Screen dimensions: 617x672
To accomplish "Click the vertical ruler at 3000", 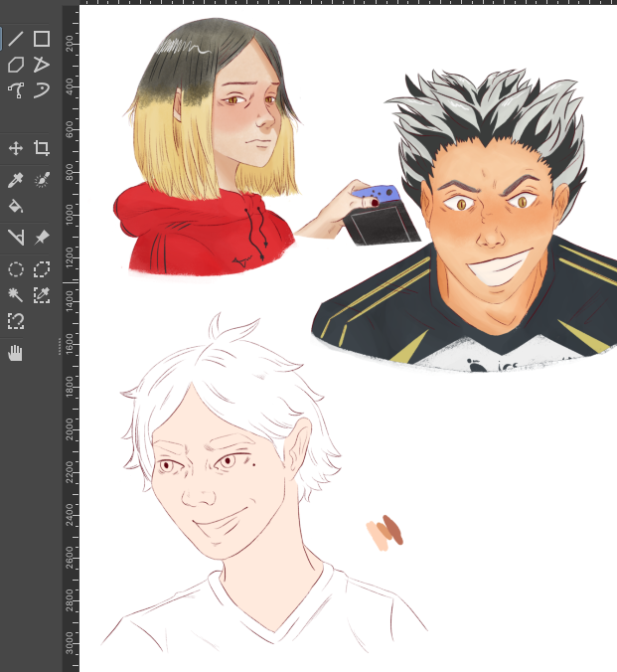I will [70, 643].
